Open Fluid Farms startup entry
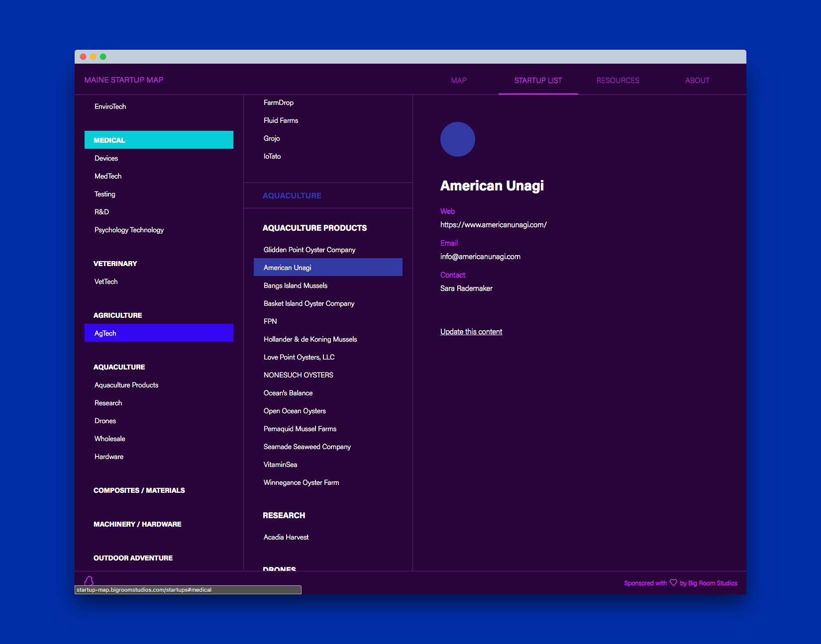Viewport: 821px width, 644px height. click(281, 120)
